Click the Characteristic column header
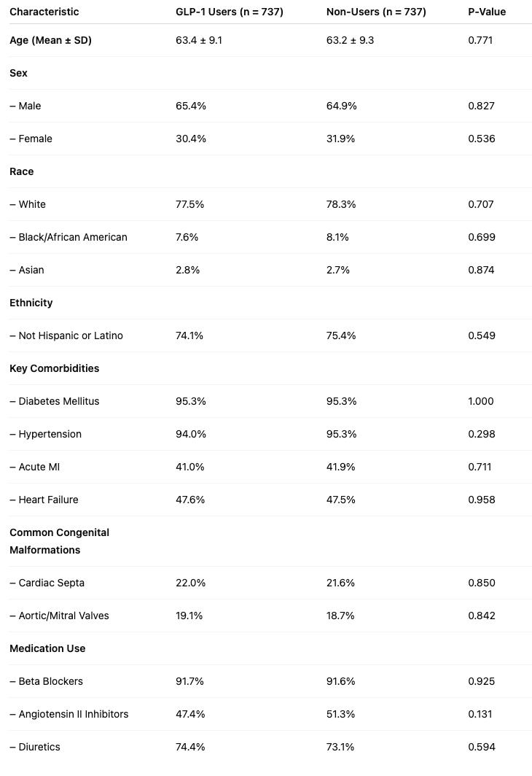 (44, 12)
